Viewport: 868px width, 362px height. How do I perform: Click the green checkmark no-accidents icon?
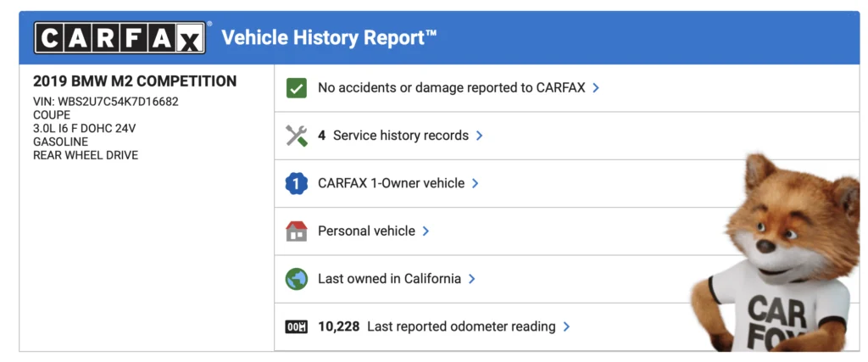[x=296, y=87]
